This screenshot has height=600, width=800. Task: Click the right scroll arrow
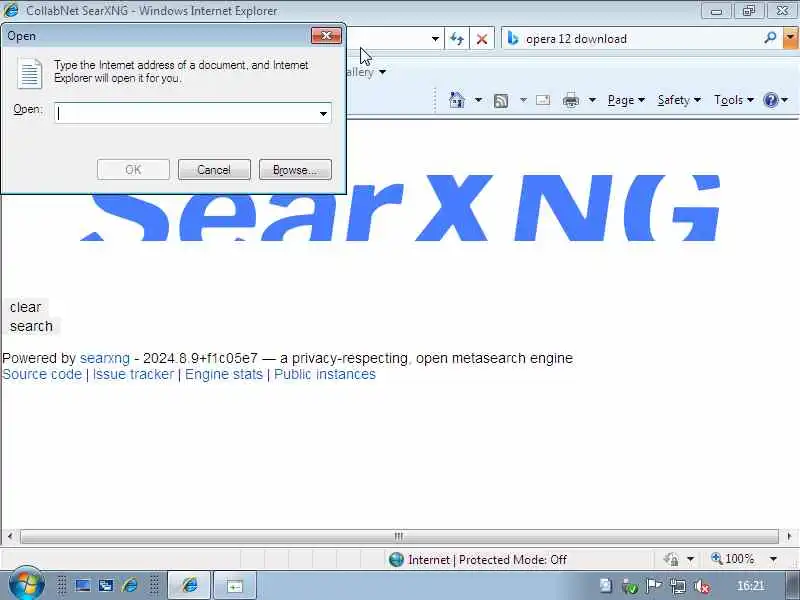pos(789,536)
